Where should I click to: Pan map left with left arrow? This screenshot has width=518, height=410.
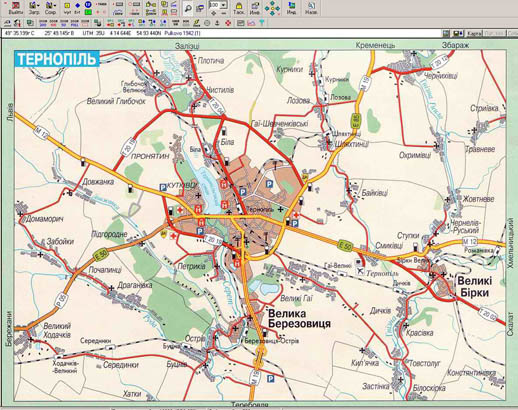click(267, 8)
